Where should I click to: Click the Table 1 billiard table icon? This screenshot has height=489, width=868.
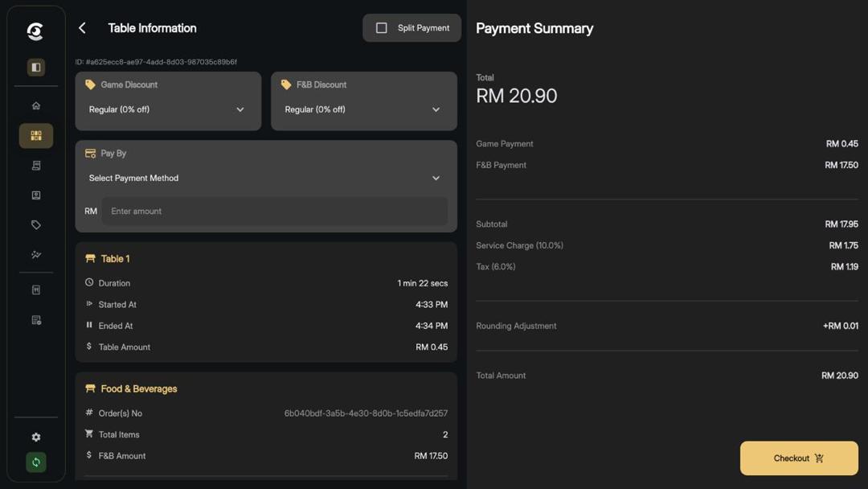90,258
